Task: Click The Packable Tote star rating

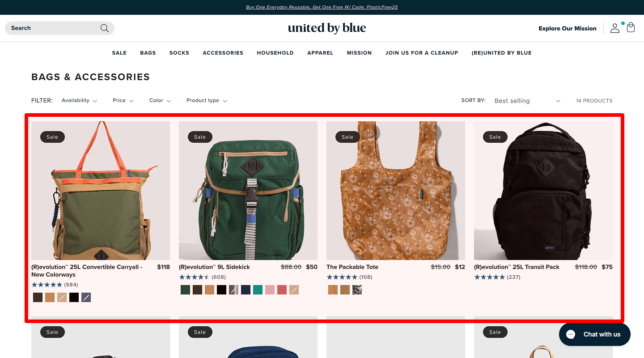Action: pos(342,277)
